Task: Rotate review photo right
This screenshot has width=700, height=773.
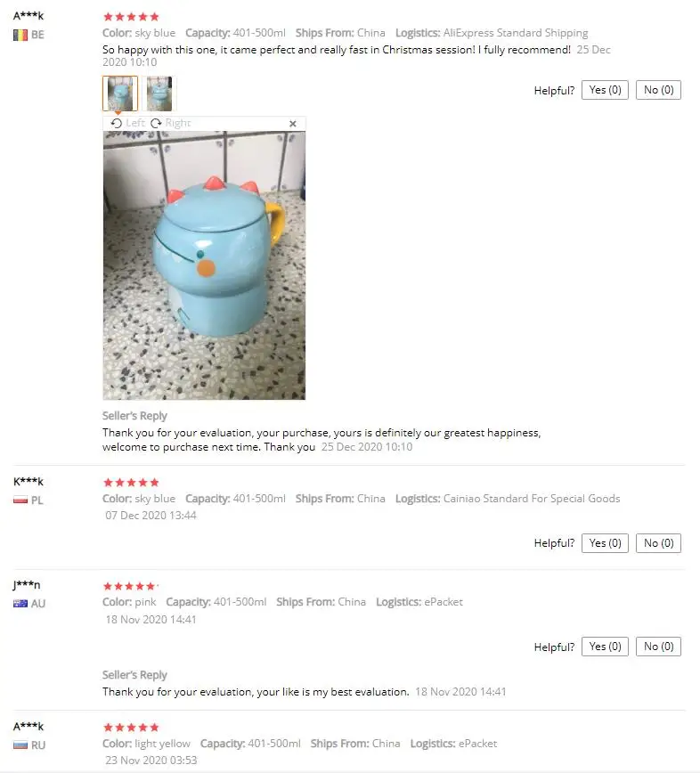Action: tap(171, 123)
